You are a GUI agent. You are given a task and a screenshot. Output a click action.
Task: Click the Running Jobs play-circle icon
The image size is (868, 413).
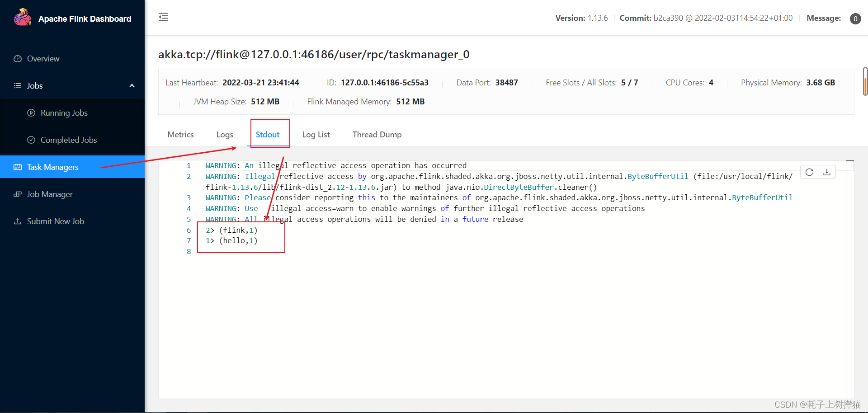point(31,113)
